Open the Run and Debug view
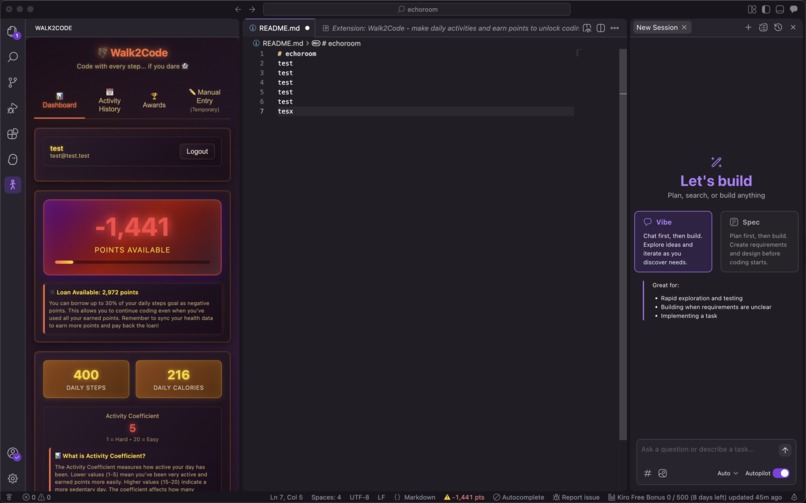Screen dimensions: 806x503 (13, 108)
